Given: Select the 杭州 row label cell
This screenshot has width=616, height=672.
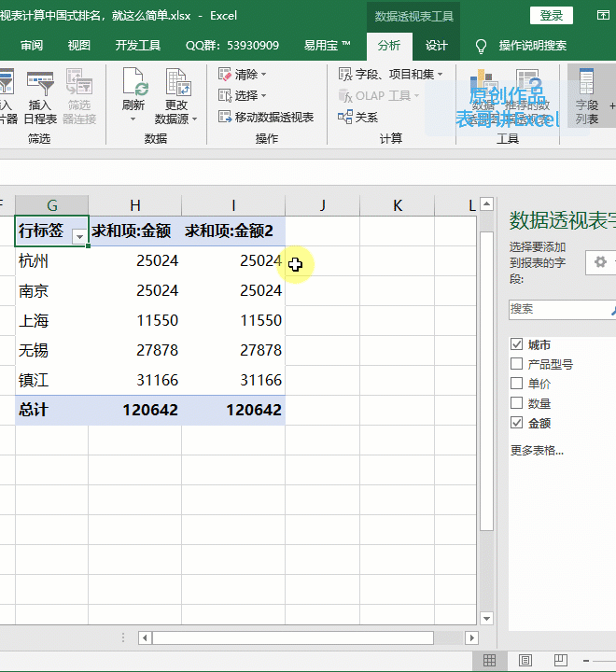Looking at the screenshot, I should point(52,260).
